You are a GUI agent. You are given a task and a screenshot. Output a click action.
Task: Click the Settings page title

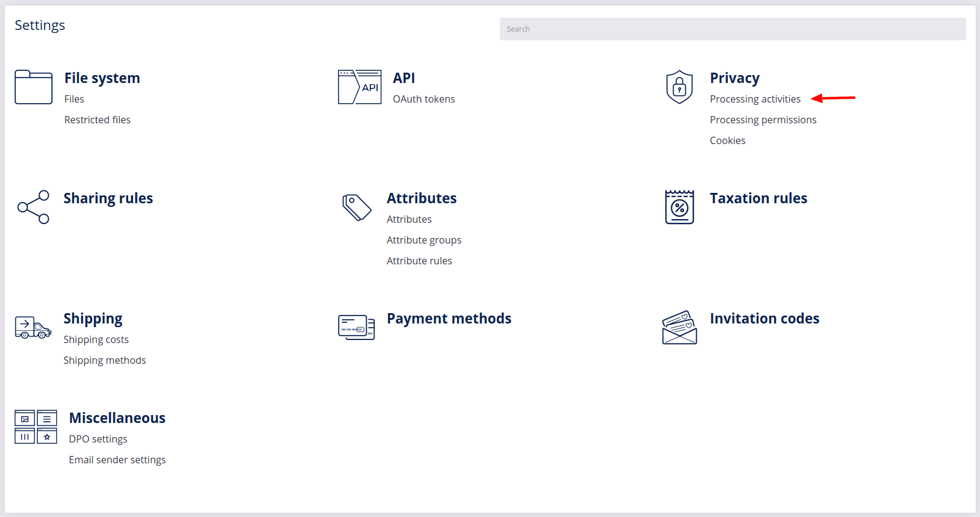pos(40,25)
